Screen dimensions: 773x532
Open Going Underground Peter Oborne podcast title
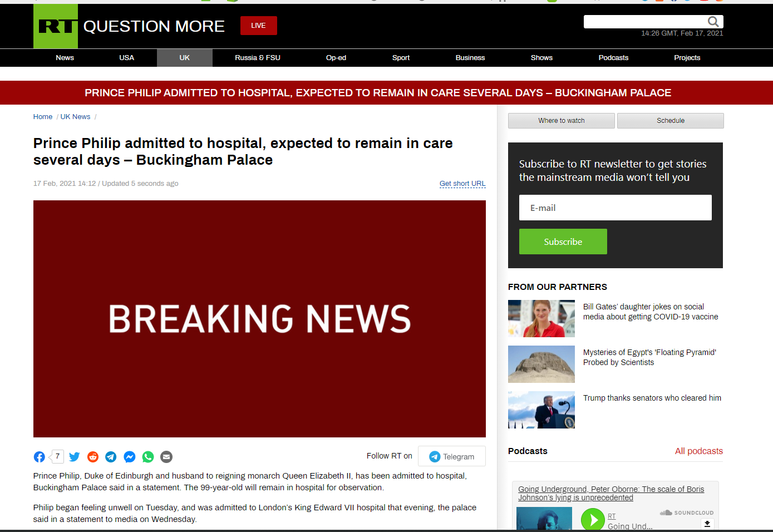(611, 494)
